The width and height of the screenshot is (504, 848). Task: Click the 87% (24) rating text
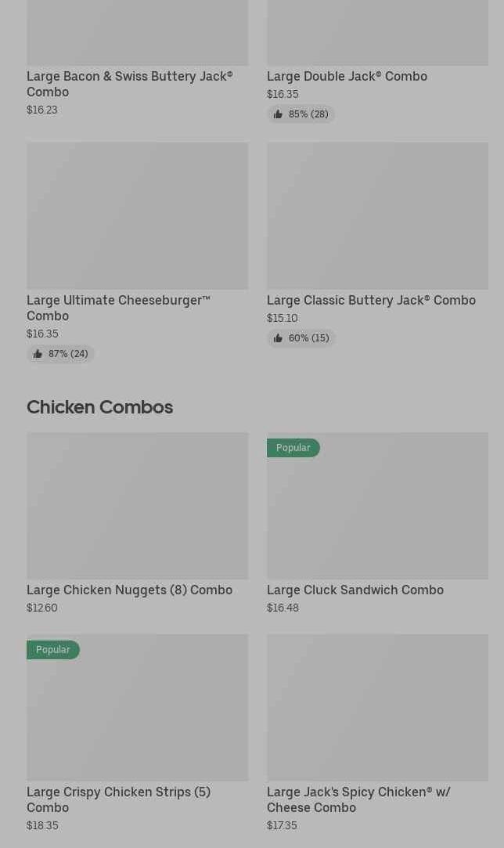click(x=68, y=354)
